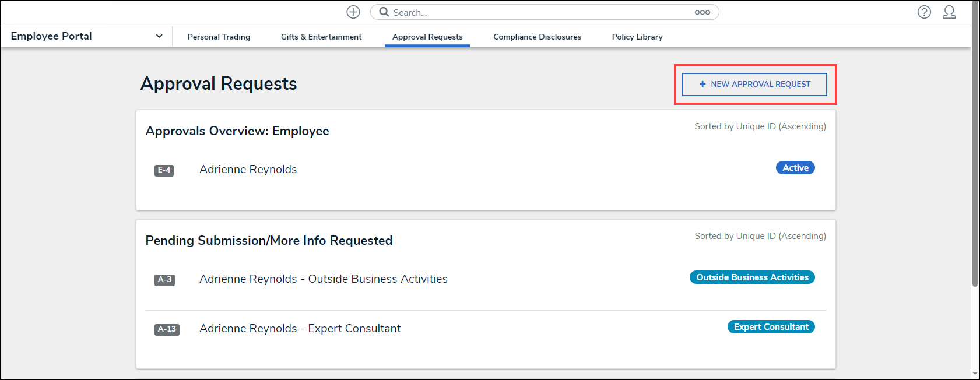Click Pending Submission/More Info Requested heading
This screenshot has width=980, height=380.
point(269,241)
